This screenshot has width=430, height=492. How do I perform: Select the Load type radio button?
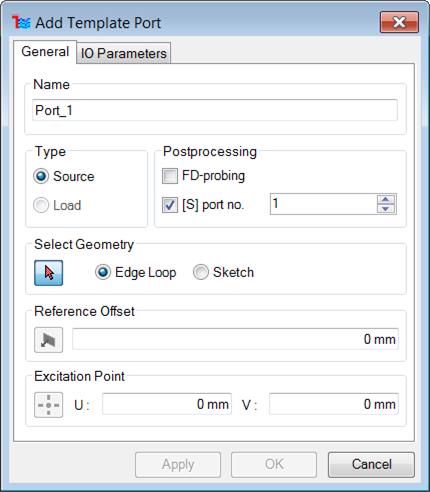coord(41,205)
